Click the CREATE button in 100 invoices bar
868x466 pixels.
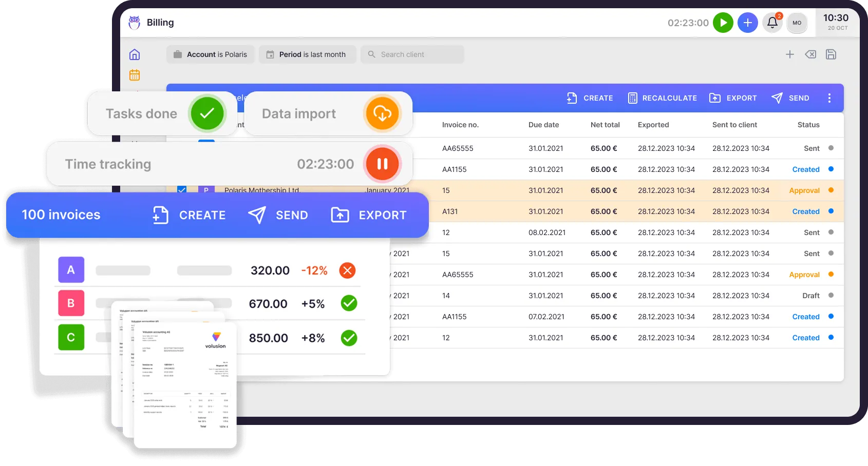pos(188,215)
